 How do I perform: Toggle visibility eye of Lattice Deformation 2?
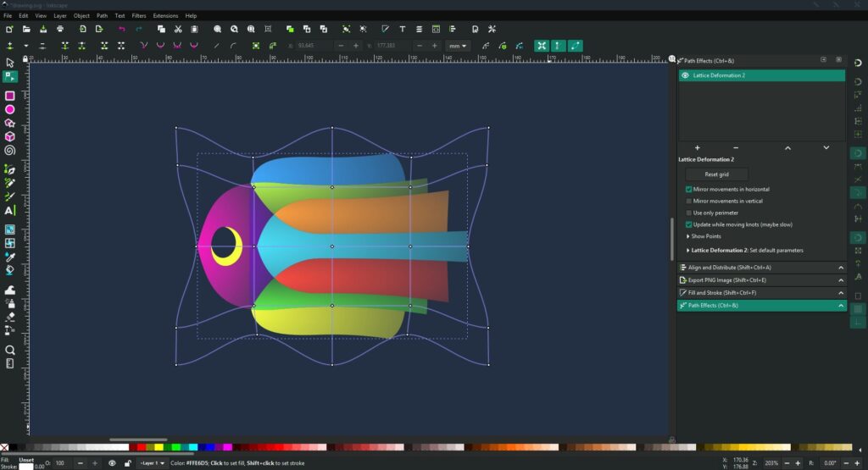pyautogui.click(x=685, y=75)
